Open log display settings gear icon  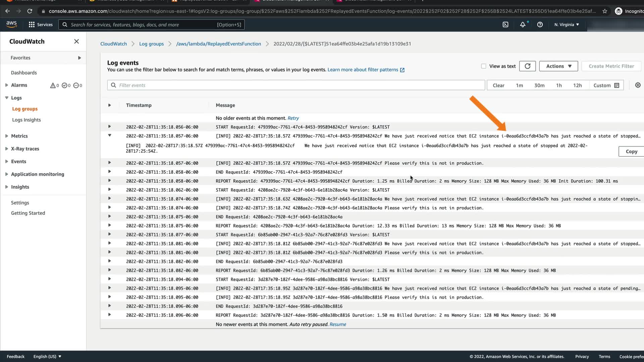coord(638,85)
